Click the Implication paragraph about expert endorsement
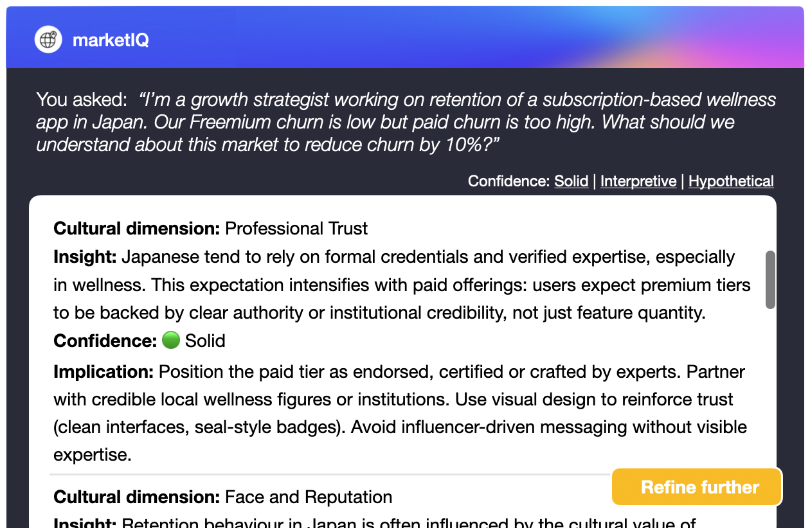Viewport: 810px width, 532px height. click(399, 413)
